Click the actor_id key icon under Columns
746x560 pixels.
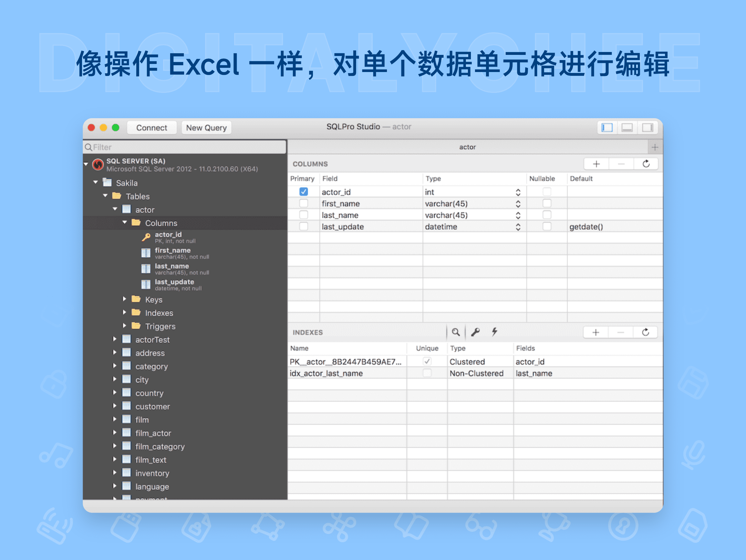click(x=146, y=237)
